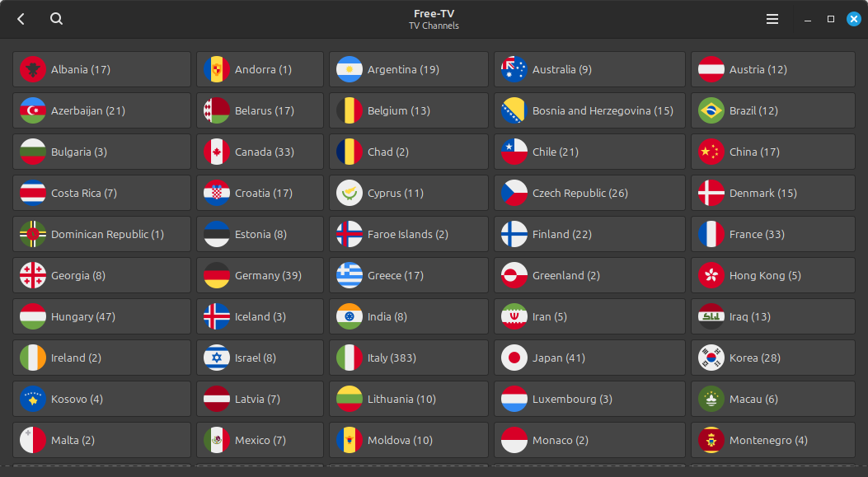The image size is (868, 477).
Task: Open the hamburger menu
Action: coord(772,18)
